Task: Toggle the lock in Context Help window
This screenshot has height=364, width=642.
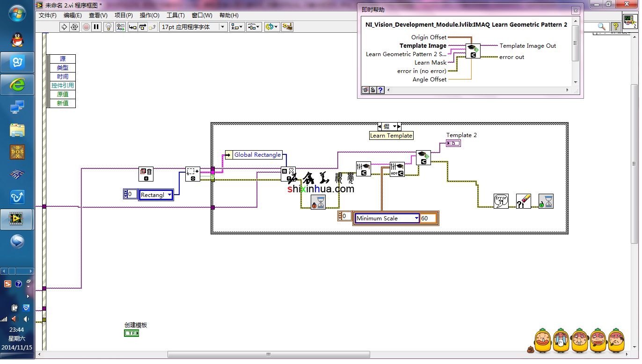Action: 373,90
